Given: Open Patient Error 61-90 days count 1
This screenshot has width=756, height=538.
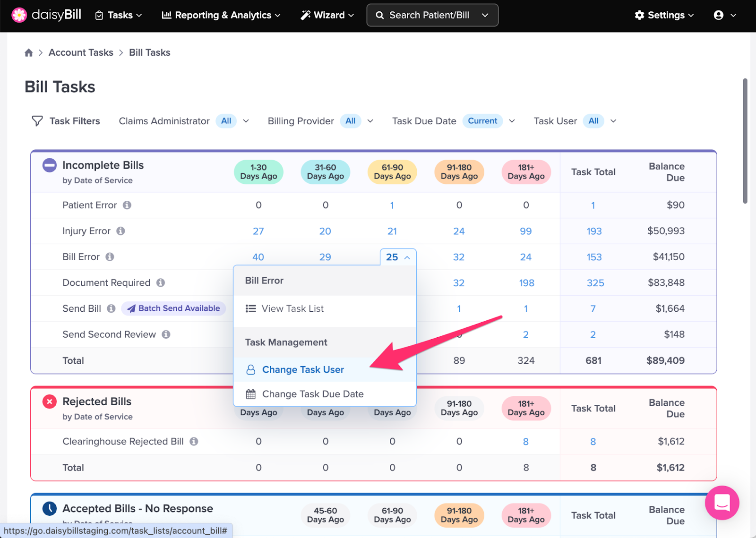Looking at the screenshot, I should (392, 205).
